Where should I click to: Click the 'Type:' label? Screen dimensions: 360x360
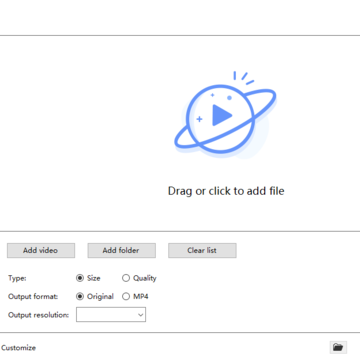[x=17, y=278]
